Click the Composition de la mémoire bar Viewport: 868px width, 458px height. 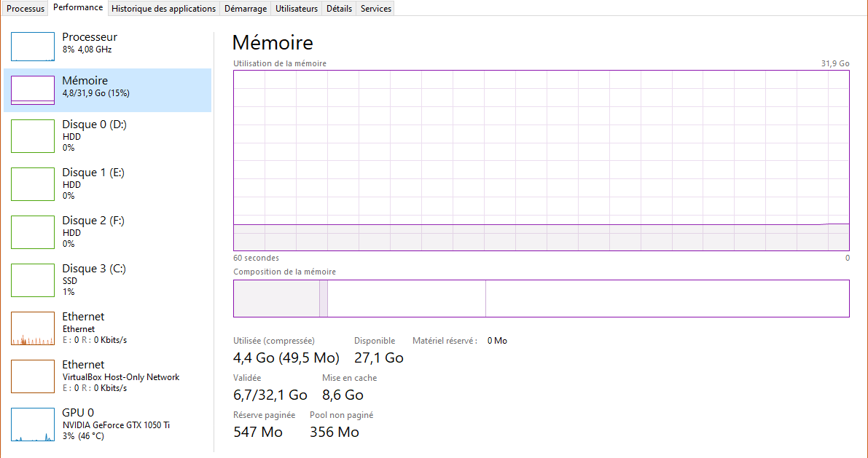541,299
